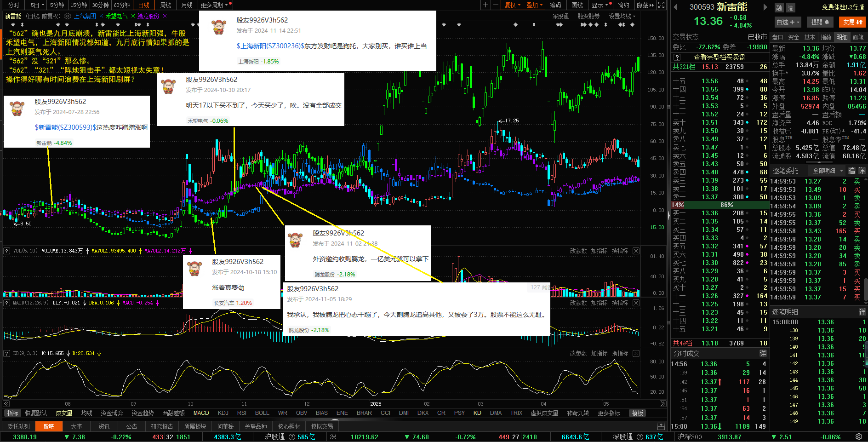Remove 腾龙股份 overlay with its X
Image resolution: width=868 pixels, height=442 pixels.
point(165,16)
